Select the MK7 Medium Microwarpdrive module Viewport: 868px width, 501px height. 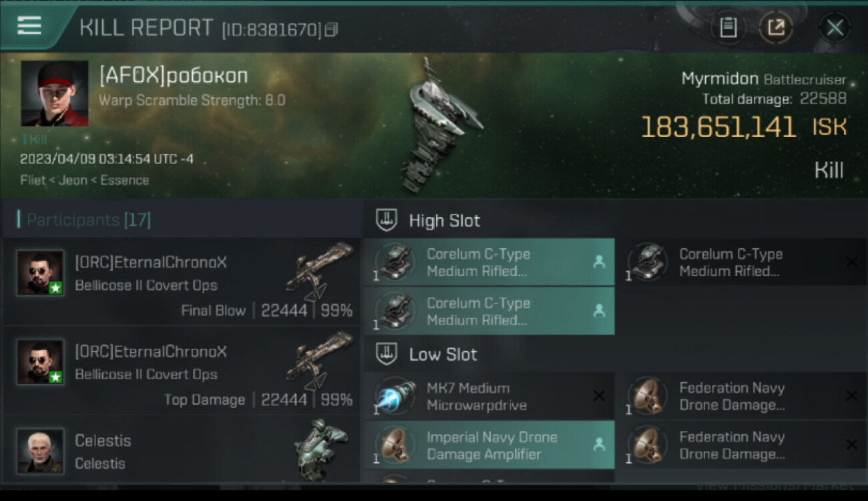pyautogui.click(x=489, y=396)
